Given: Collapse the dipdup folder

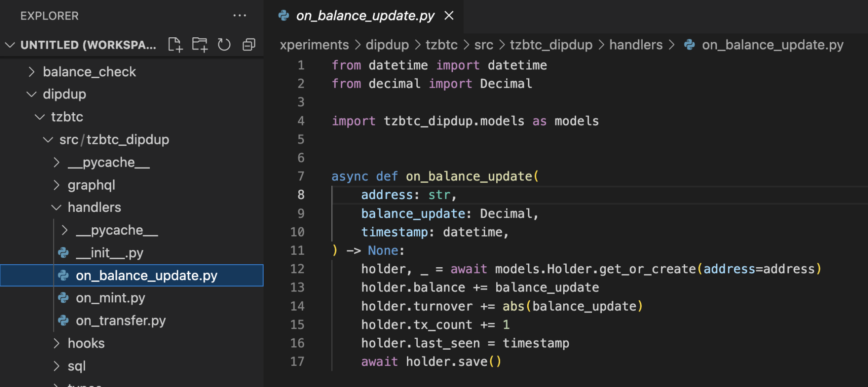Looking at the screenshot, I should coord(31,94).
